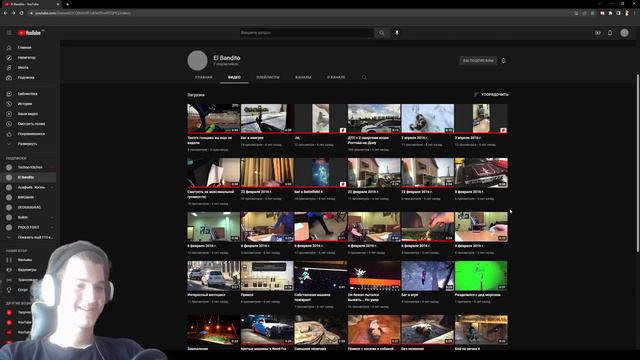Select the Видео channel tab

(234, 77)
